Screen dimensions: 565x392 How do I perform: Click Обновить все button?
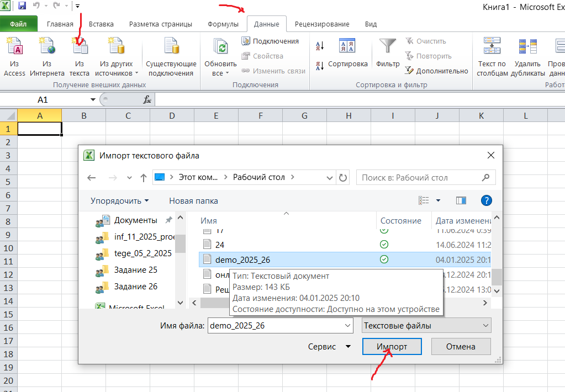coord(220,57)
